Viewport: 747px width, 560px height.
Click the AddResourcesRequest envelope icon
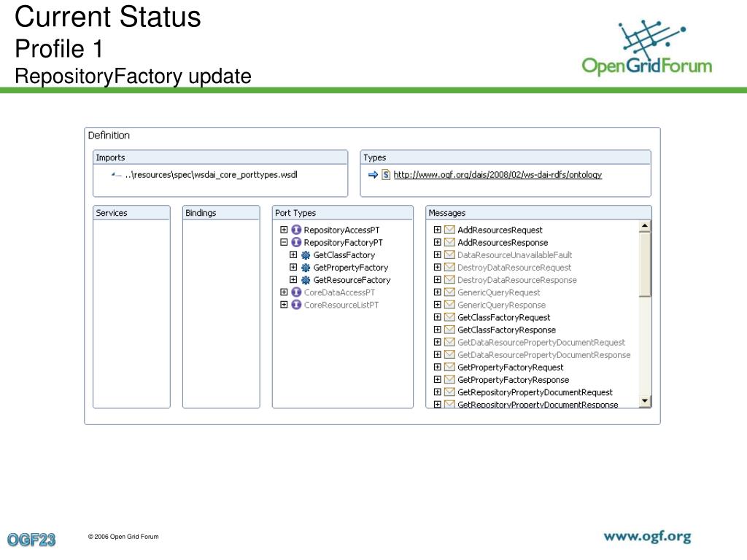449,230
